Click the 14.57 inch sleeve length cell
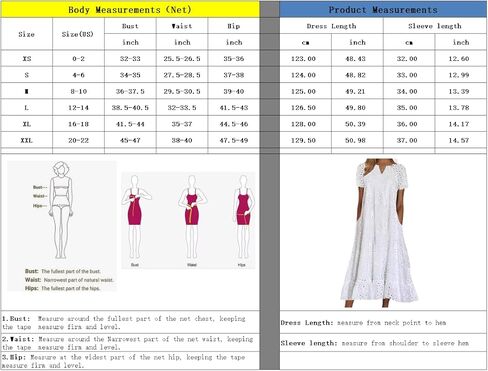488x371 pixels. (x=459, y=140)
